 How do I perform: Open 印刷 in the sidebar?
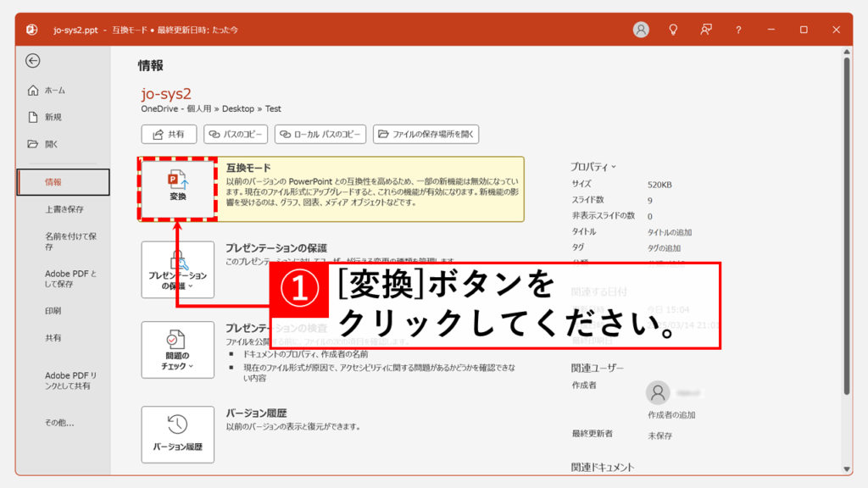coord(53,311)
